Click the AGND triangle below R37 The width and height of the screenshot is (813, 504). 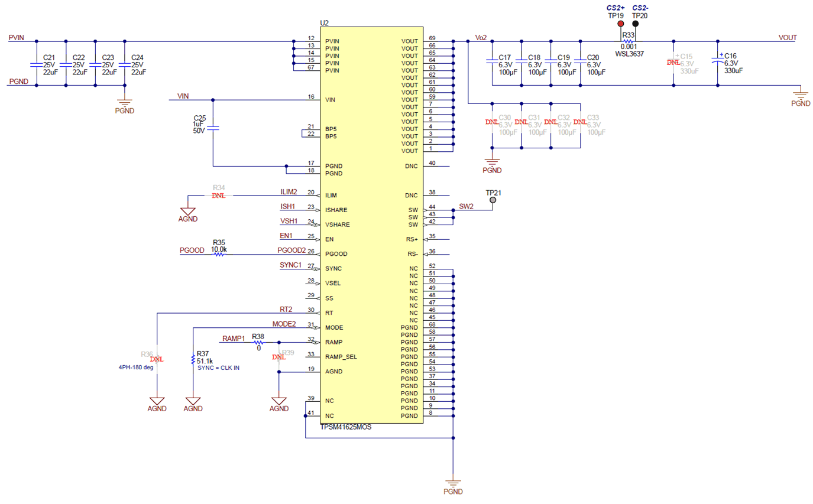coord(193,400)
